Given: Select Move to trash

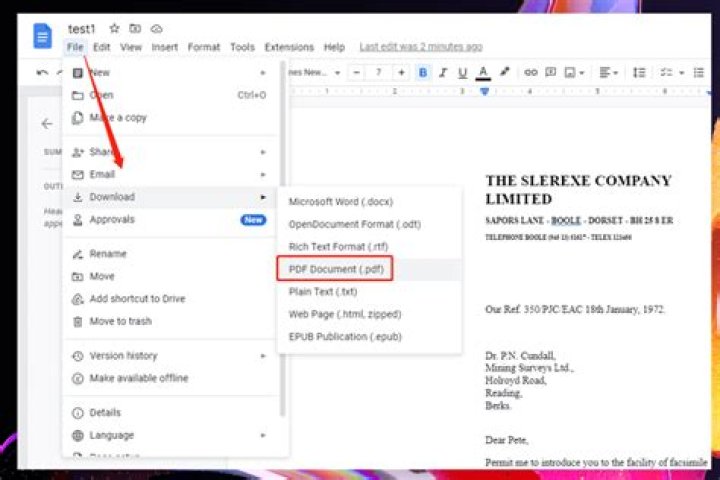Looking at the screenshot, I should [170, 321].
